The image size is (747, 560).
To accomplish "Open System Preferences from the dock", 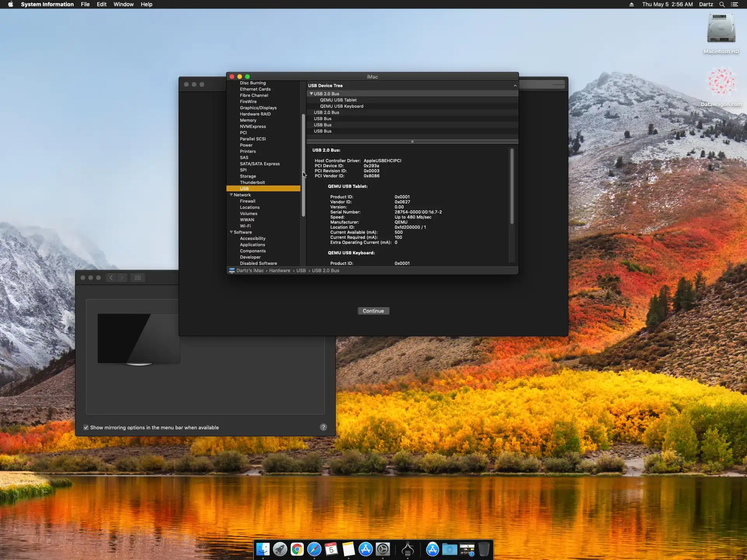I will (x=383, y=549).
